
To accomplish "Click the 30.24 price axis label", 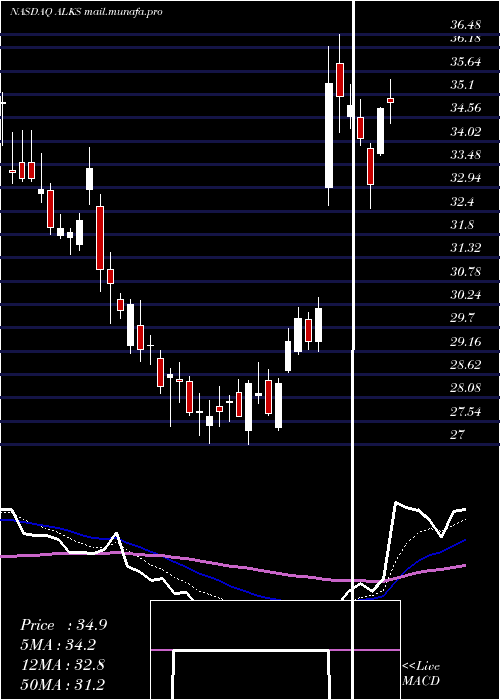I will tap(466, 295).
